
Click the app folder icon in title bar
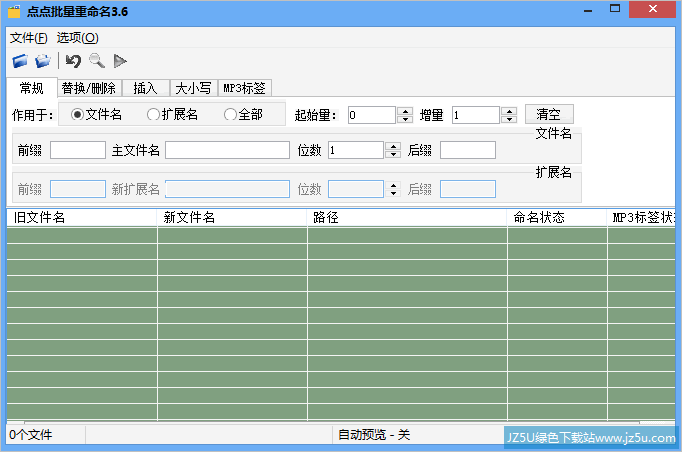tap(14, 11)
